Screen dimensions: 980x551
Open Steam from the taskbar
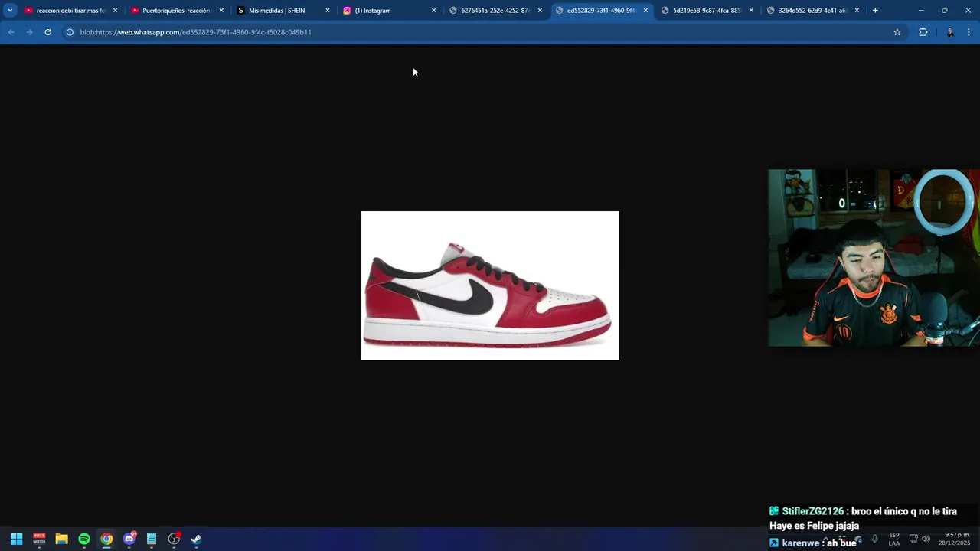(x=196, y=539)
